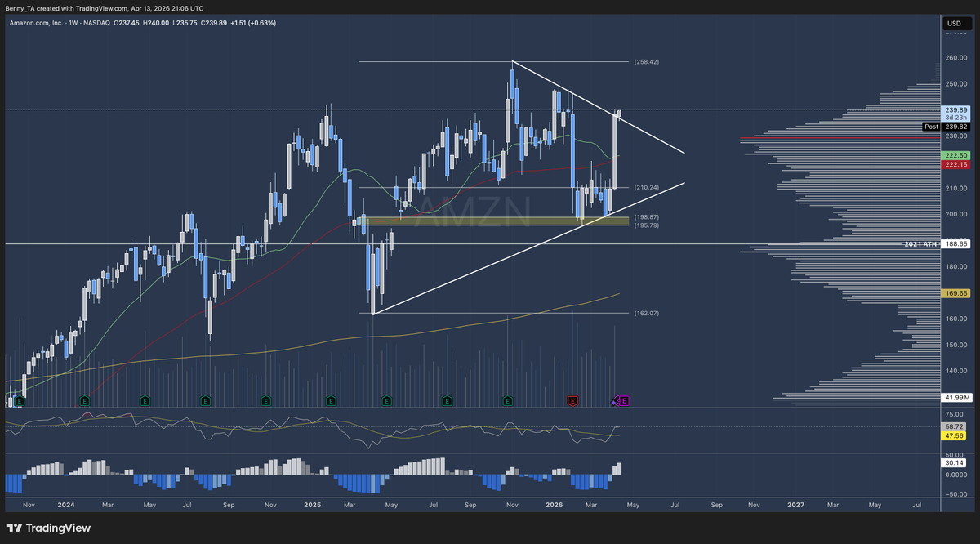The height and width of the screenshot is (544, 980).
Task: Click the yellow support zone rectangle
Action: click(x=493, y=221)
